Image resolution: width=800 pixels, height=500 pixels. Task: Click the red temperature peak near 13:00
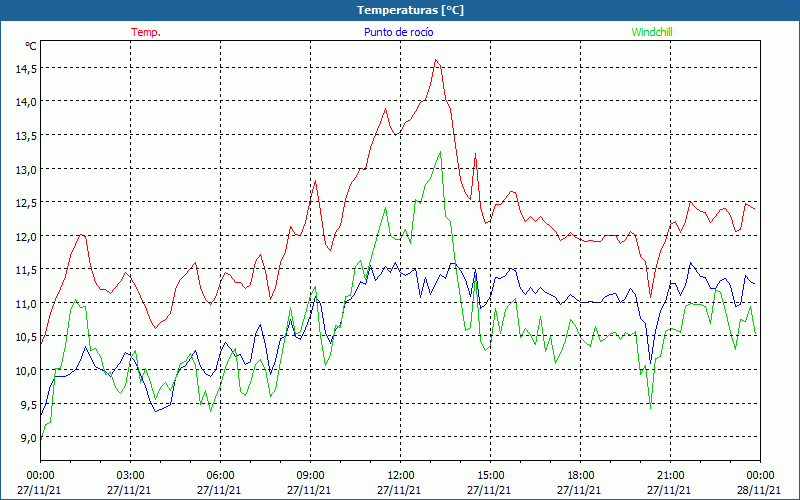pos(436,60)
